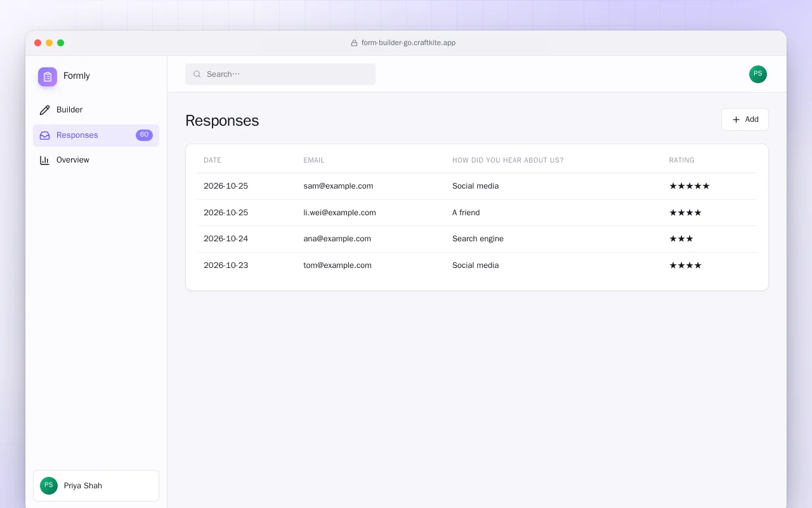Click Social media in tom's row

(476, 265)
